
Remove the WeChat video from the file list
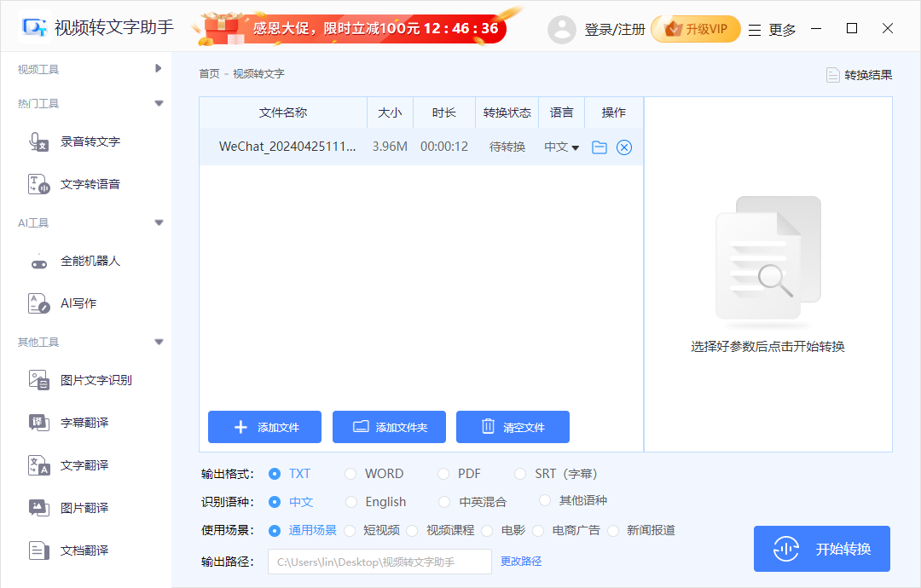coord(623,147)
